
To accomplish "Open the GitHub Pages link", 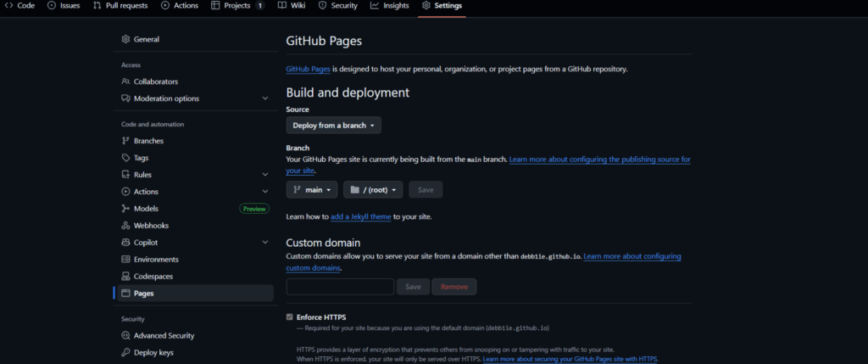I will tap(309, 70).
